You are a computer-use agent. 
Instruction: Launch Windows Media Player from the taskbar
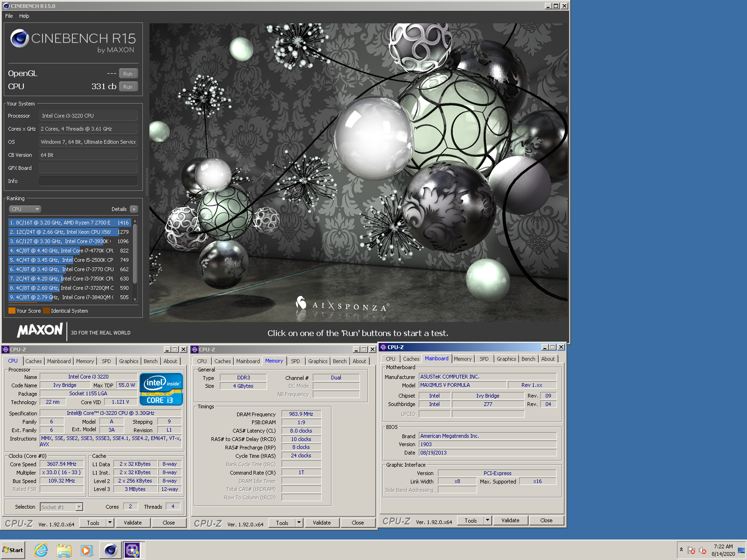(87, 550)
